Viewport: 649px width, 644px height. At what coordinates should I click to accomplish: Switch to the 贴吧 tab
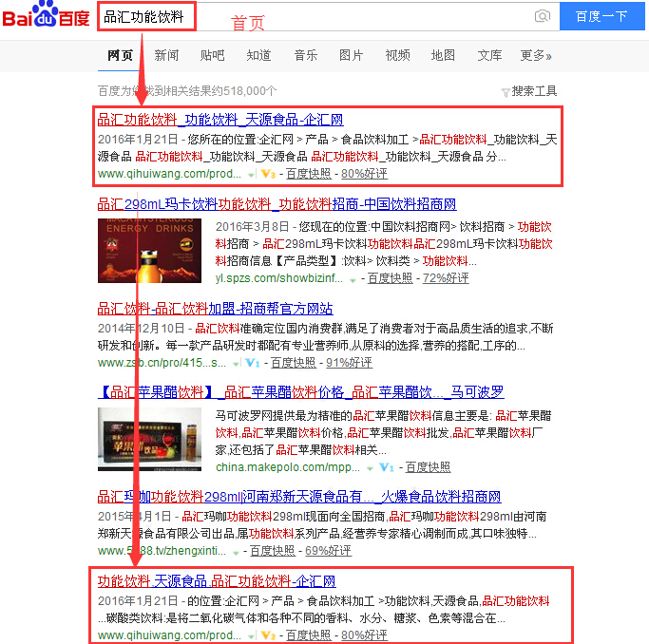[x=212, y=55]
